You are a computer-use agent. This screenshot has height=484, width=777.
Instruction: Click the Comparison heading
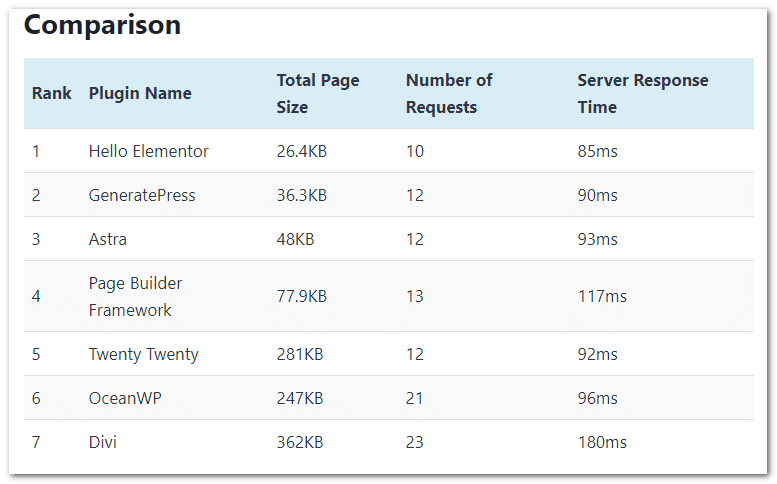(x=102, y=25)
